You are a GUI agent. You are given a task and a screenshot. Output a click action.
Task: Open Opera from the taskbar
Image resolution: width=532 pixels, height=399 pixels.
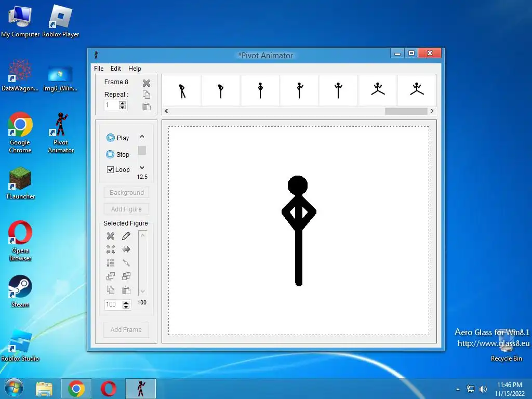click(108, 389)
